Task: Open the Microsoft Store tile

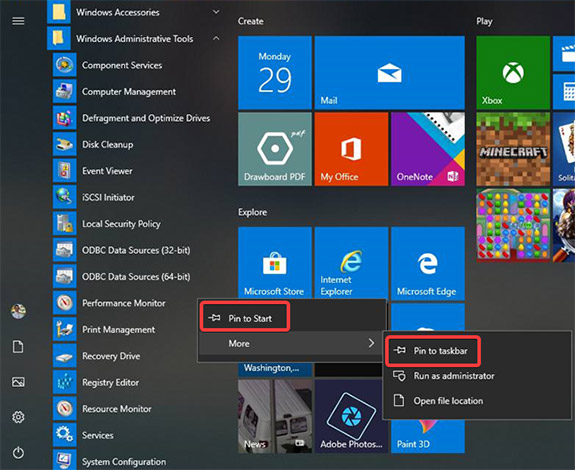Action: coord(275,263)
